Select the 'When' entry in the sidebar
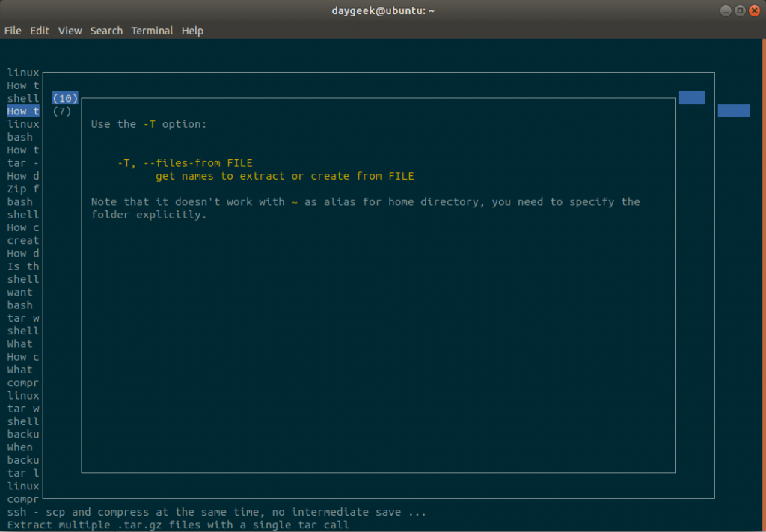Screen dimensions: 766x532 [19, 447]
